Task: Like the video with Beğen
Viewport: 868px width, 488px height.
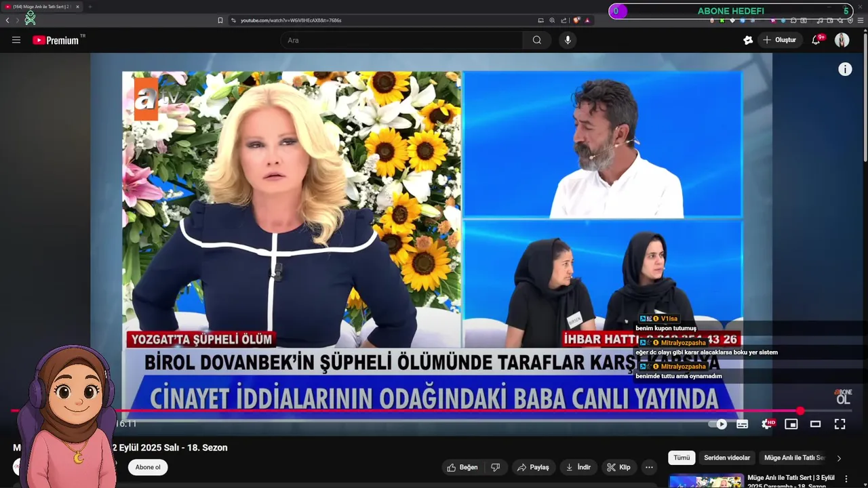Action: tap(462, 467)
